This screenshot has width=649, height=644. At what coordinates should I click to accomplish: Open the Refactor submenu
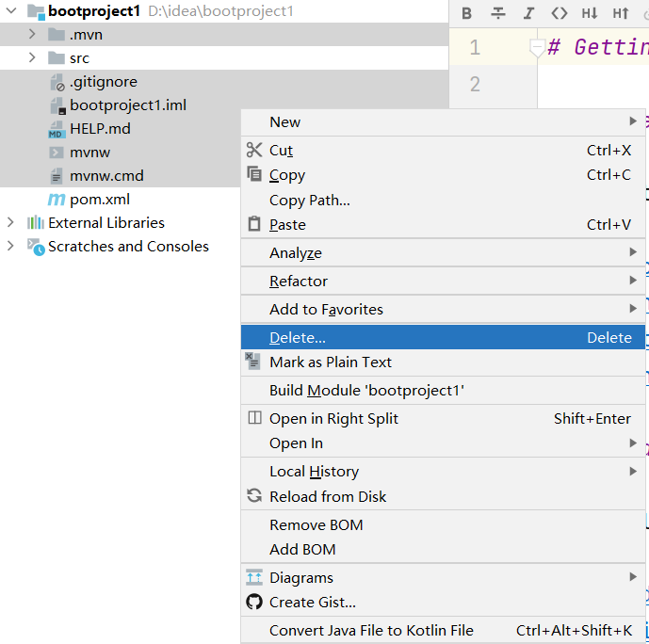[299, 281]
